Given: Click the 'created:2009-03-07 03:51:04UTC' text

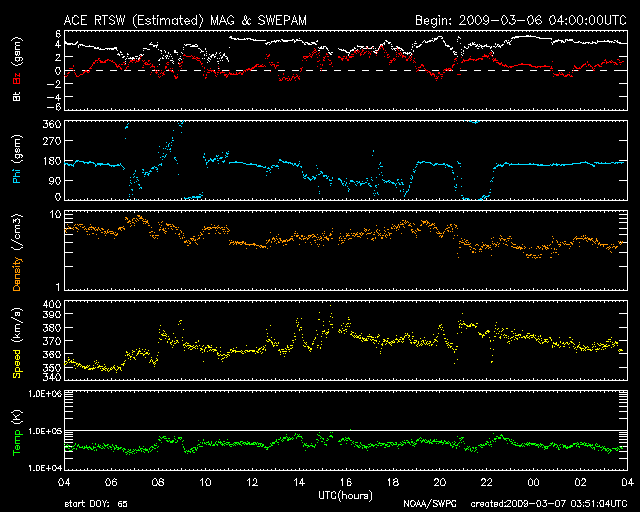Looking at the screenshot, I should click(x=549, y=504).
